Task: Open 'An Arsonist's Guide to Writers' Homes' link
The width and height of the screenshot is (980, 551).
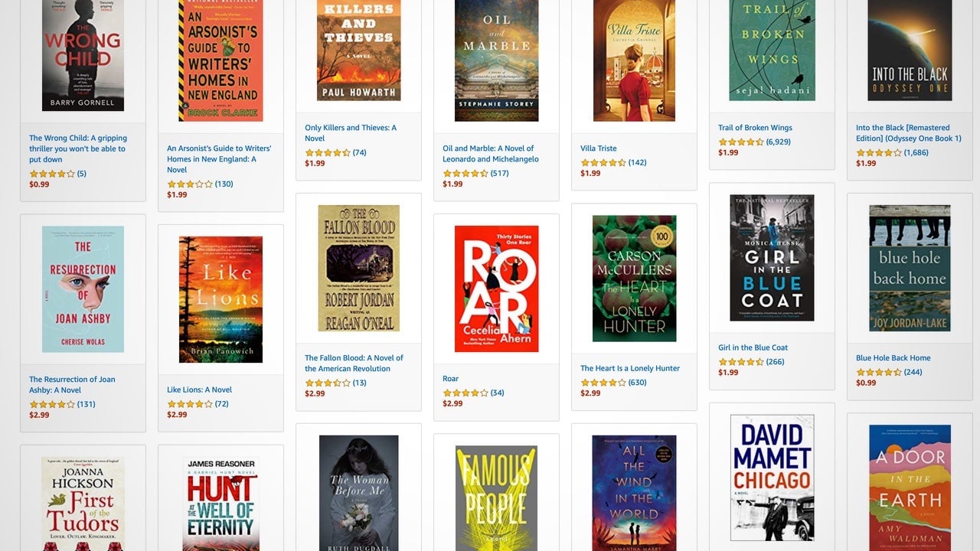Action: [219, 159]
